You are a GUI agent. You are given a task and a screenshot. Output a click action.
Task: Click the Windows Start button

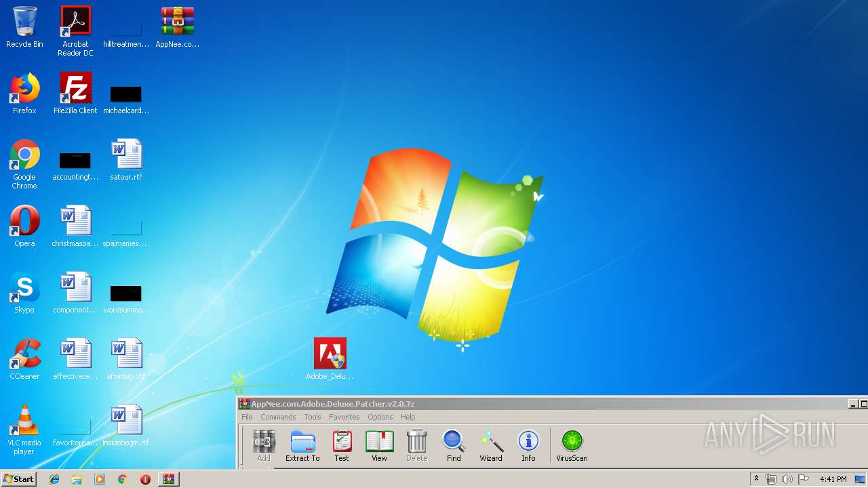coord(18,479)
